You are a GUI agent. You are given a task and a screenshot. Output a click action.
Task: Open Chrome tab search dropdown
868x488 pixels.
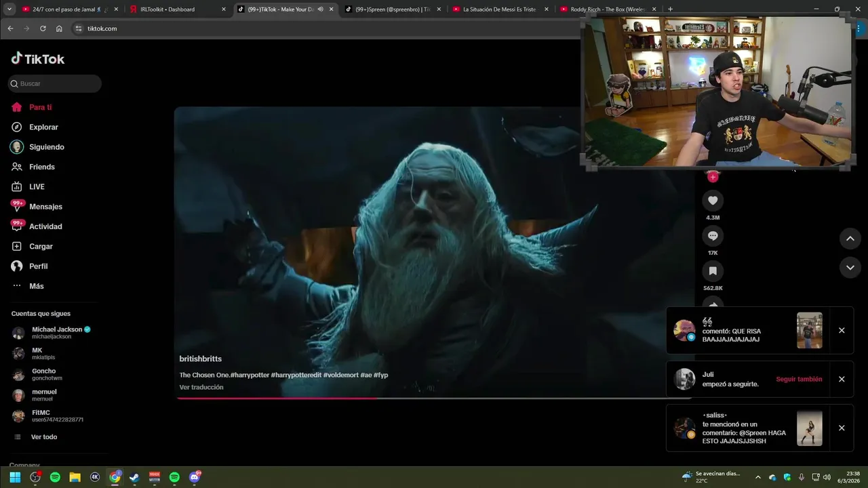click(x=9, y=9)
